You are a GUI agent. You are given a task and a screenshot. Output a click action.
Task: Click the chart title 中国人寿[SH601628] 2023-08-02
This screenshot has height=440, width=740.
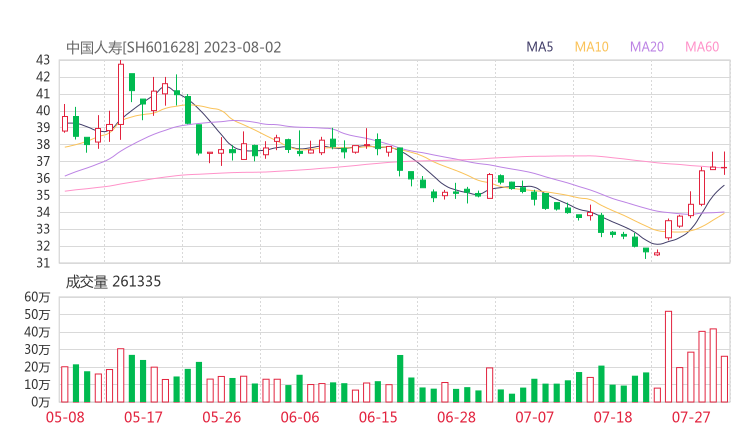[x=174, y=48]
